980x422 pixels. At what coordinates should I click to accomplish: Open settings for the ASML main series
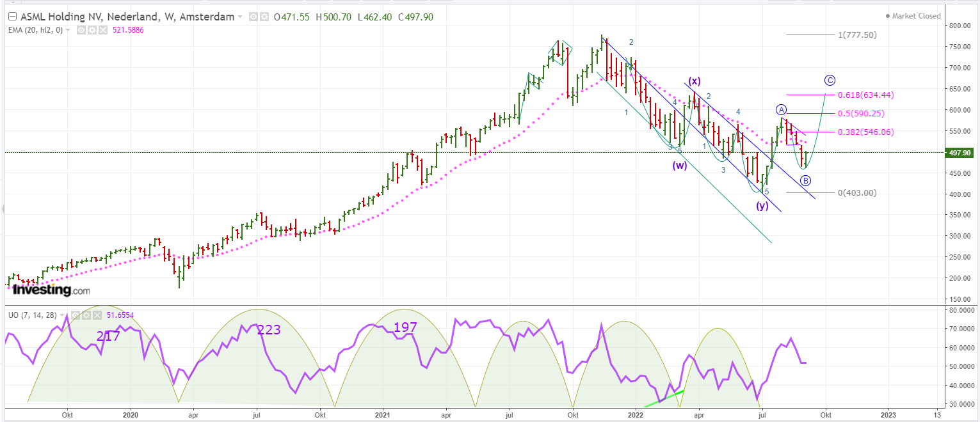[263, 17]
